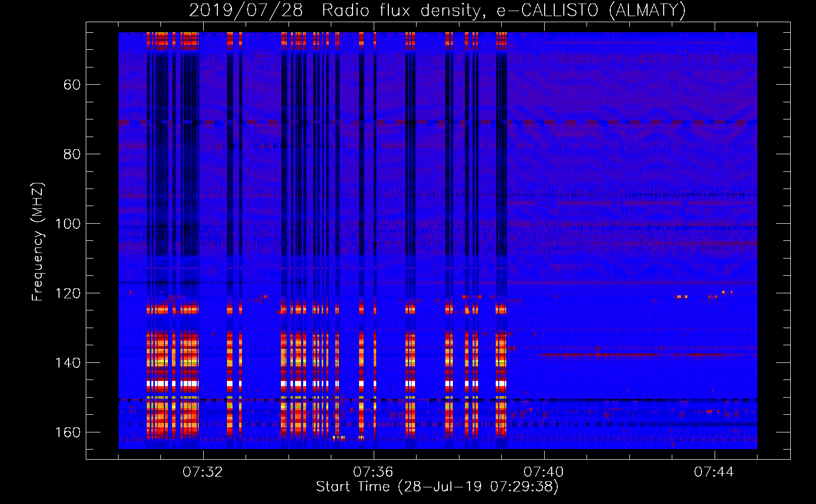Click the 80 frequency tick label
This screenshot has height=504, width=816.
pos(72,154)
